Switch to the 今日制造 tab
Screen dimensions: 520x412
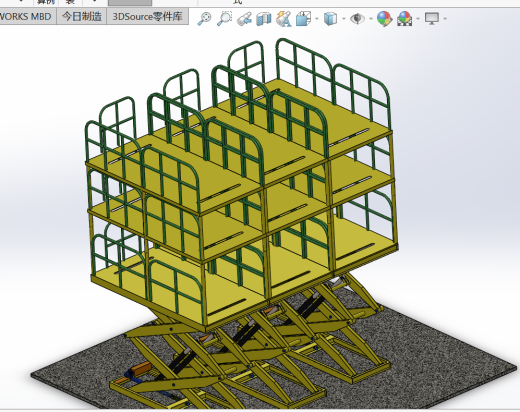click(82, 16)
